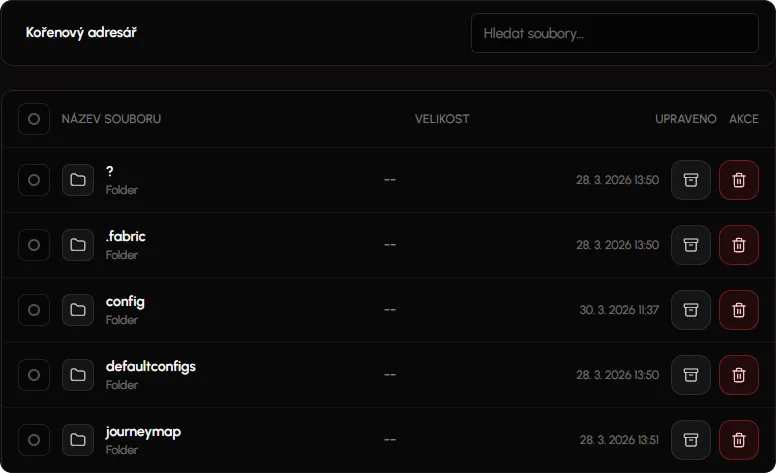Tick the checkbox for the ? folder

tap(34, 180)
